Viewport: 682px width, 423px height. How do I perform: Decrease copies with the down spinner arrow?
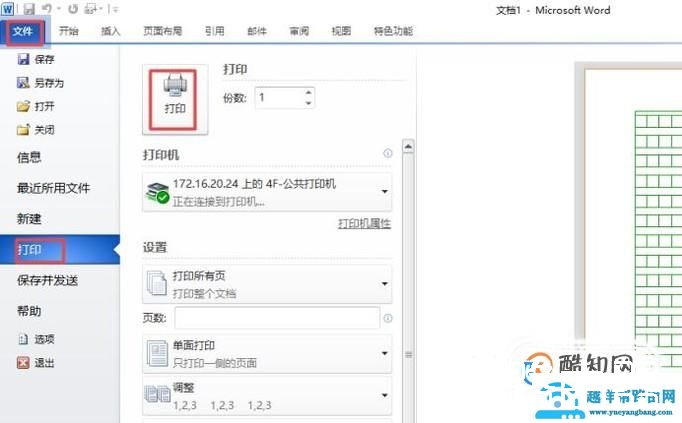click(x=308, y=103)
